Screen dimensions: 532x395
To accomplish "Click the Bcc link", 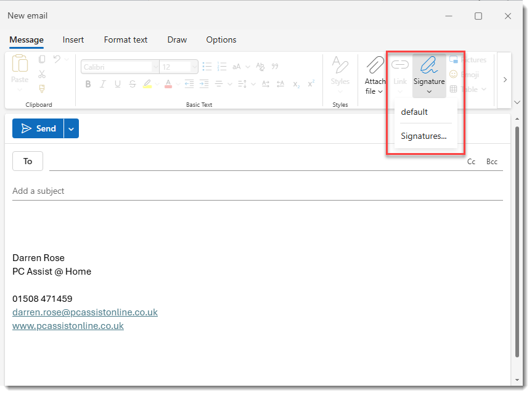I will 492,162.
